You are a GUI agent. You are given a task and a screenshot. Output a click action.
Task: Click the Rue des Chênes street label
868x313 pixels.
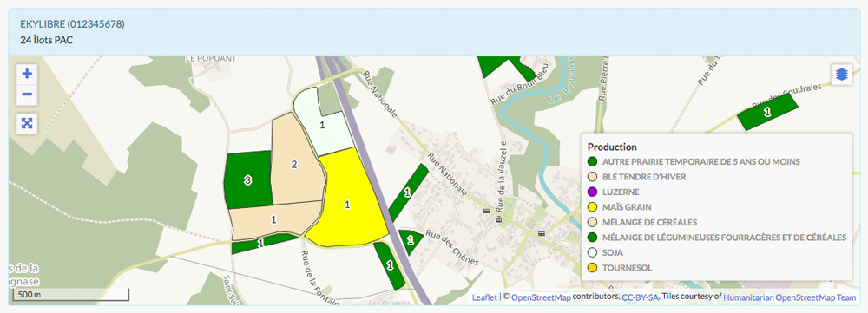coord(451,248)
